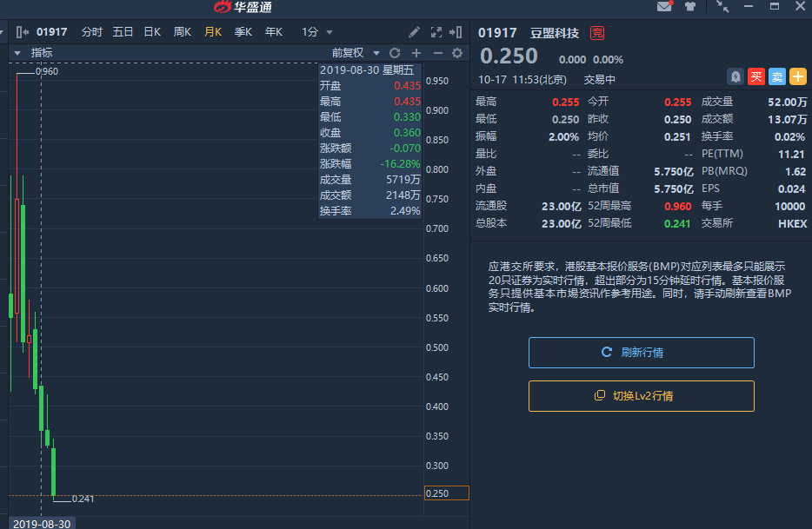Viewport: 812px width, 529px height.
Task: Click the 0.241 low price label
Action: (83, 499)
